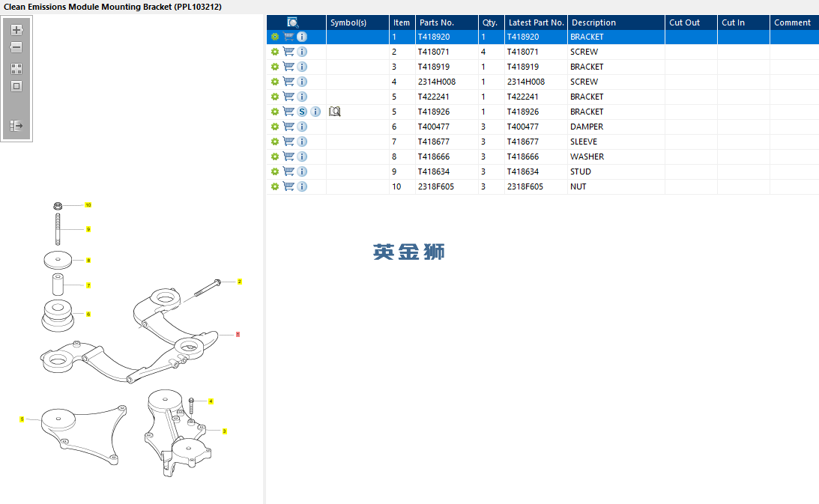Zoom out of the parts diagram
The width and height of the screenshot is (819, 504).
click(16, 47)
